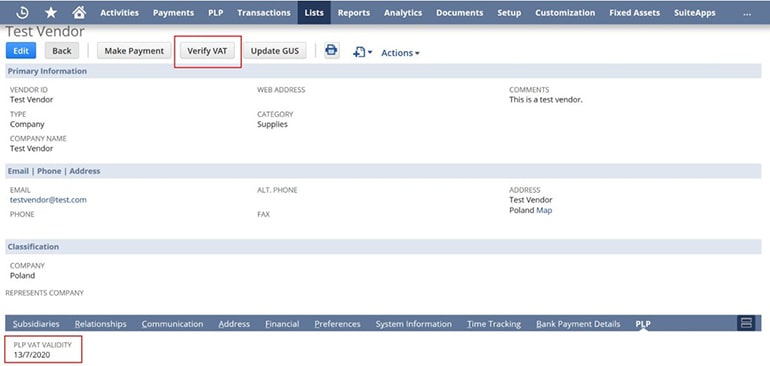
Task: Select the System Information subtab
Action: tap(413, 324)
